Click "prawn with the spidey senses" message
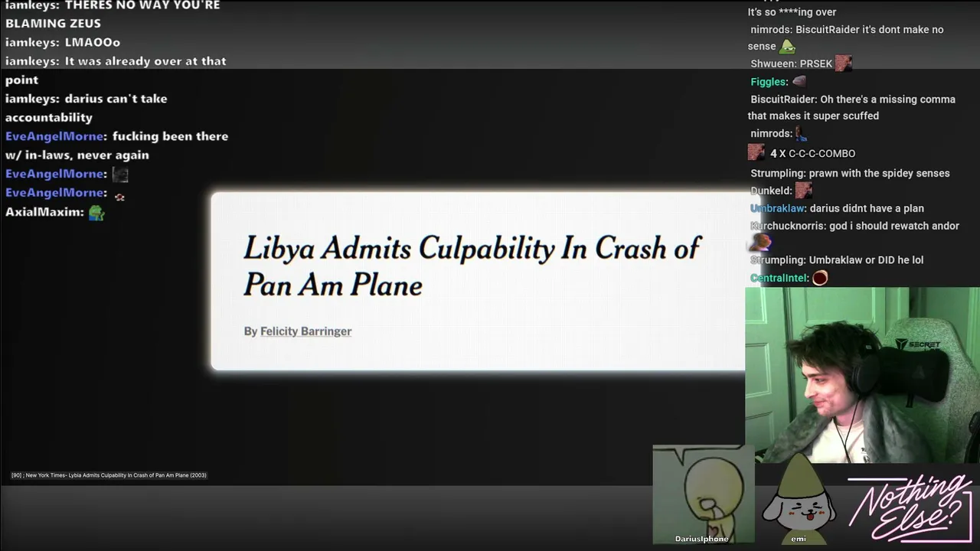Screen dimensions: 980x551 click(850, 174)
